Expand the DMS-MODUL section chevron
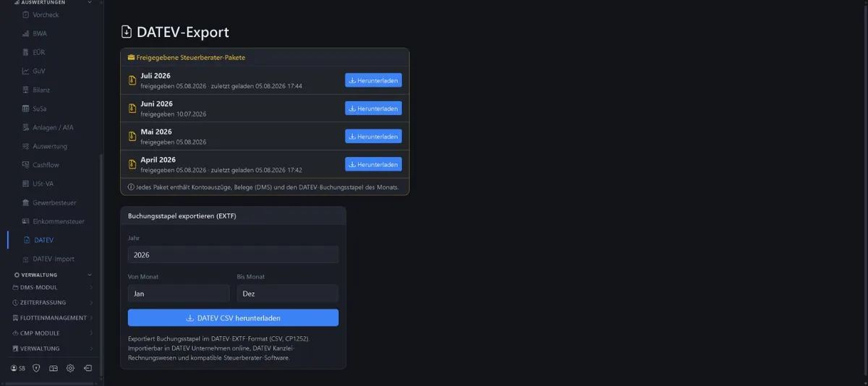The image size is (868, 386). [x=91, y=288]
